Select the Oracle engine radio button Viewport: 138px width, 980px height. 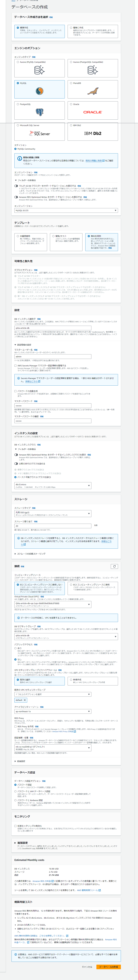(71, 104)
